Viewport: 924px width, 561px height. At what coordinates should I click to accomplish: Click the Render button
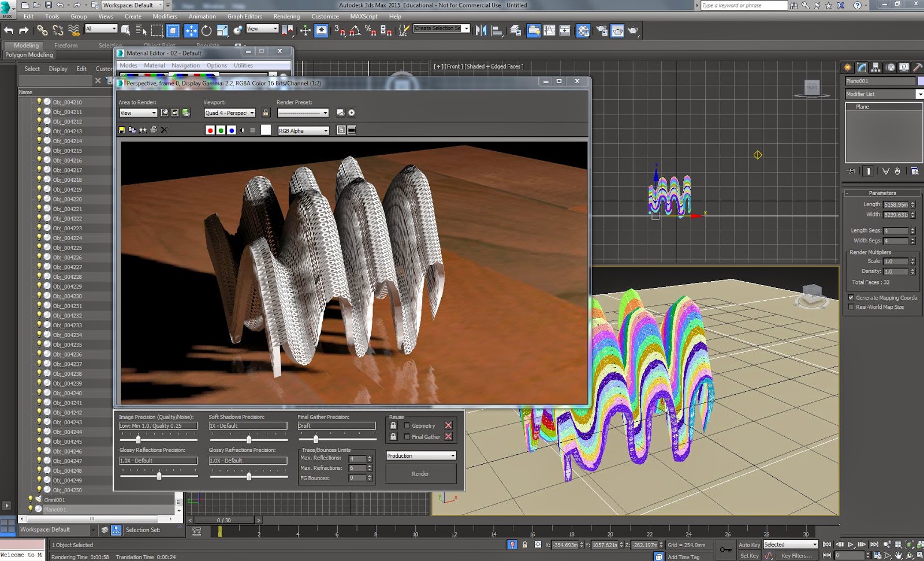coord(420,474)
